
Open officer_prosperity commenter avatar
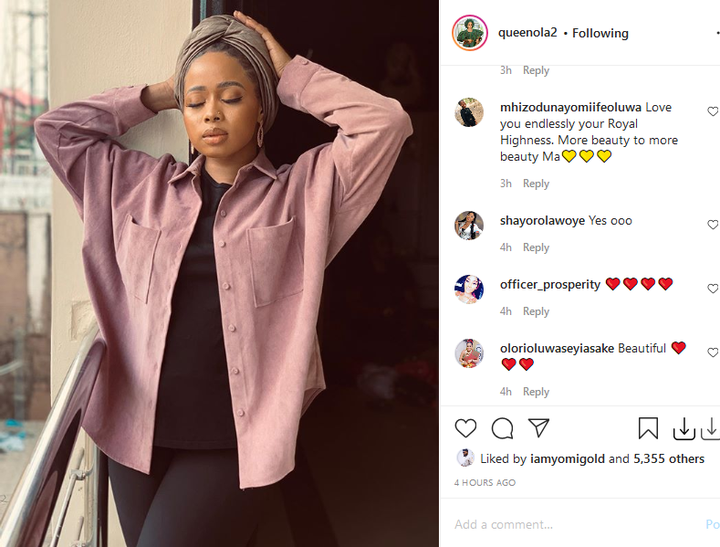click(x=469, y=289)
